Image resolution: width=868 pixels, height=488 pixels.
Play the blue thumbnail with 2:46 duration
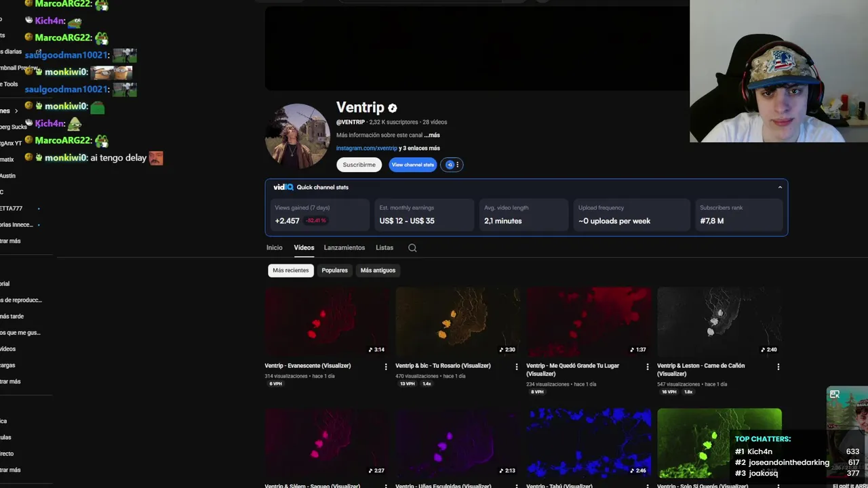click(x=589, y=443)
